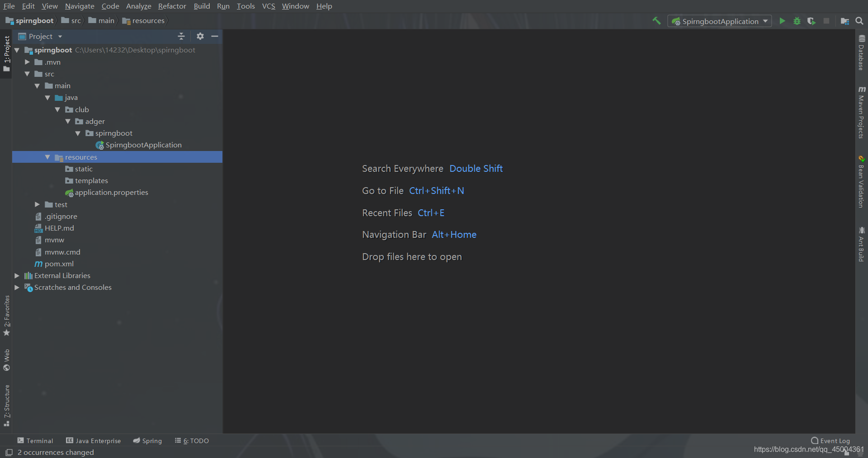The image size is (868, 458).
Task: Open the Analyze menu
Action: tap(138, 6)
